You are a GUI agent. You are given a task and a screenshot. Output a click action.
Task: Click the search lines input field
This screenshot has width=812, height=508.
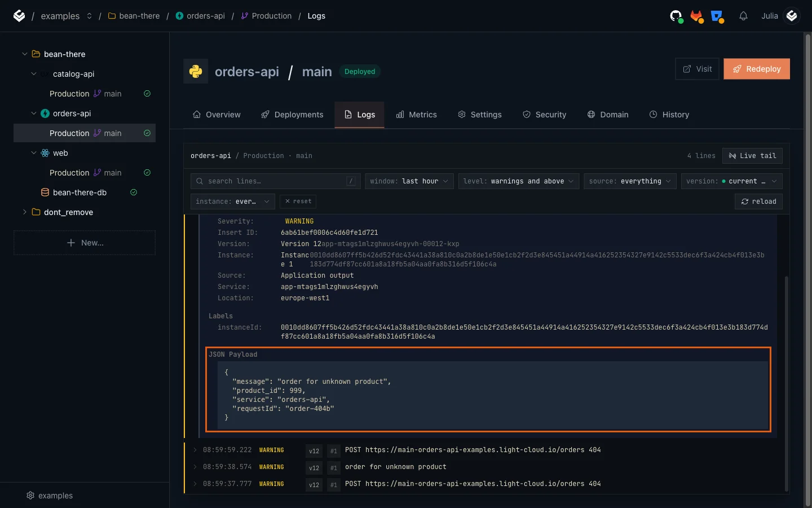tap(276, 181)
